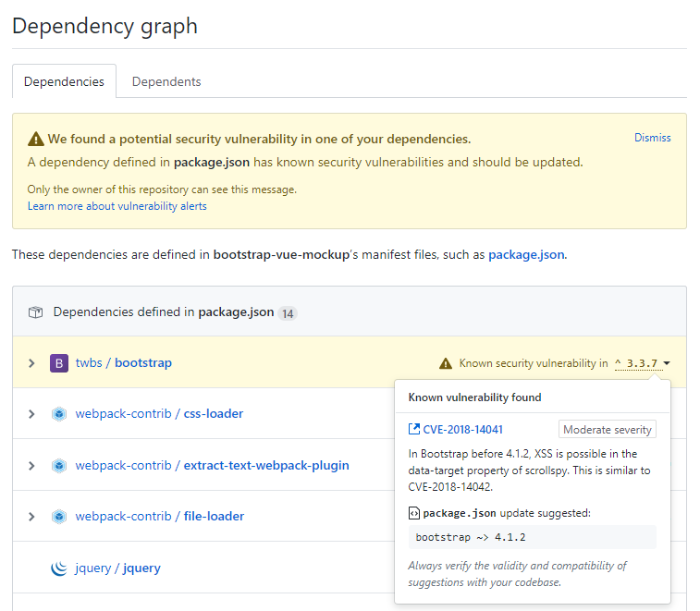Expand the css-loader dependency row
The width and height of the screenshot is (700, 611).
pos(31,414)
